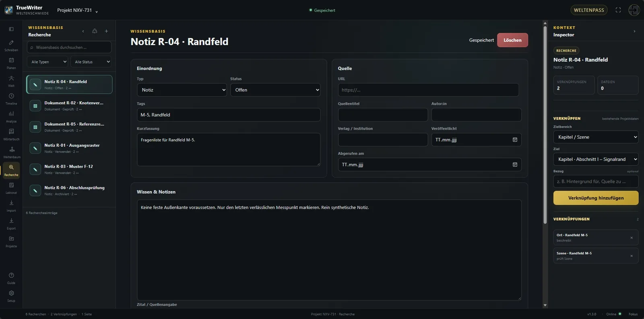Toggle fullscreen icon in top bar
644x319 pixels.
point(618,10)
